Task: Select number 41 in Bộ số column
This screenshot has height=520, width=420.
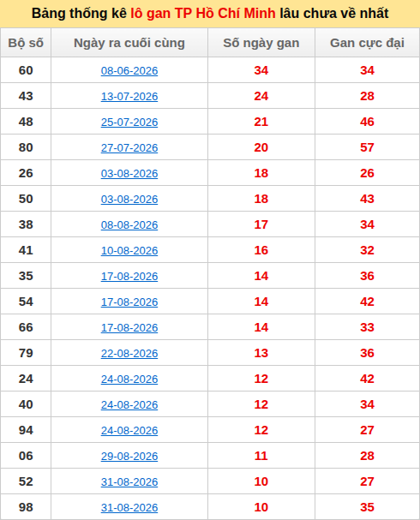Action: click(x=26, y=250)
